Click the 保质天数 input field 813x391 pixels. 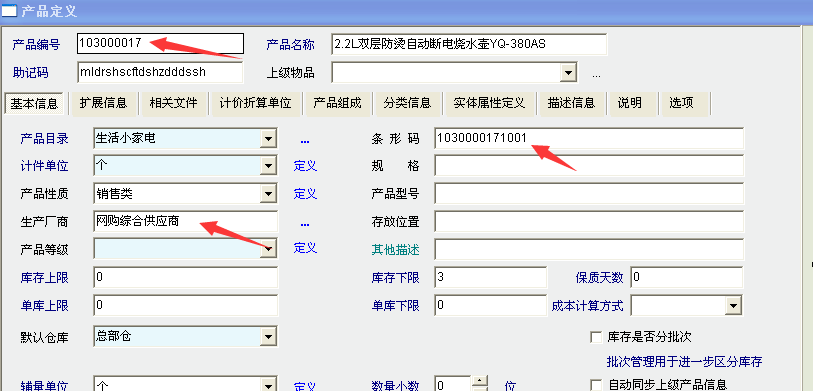tap(687, 277)
